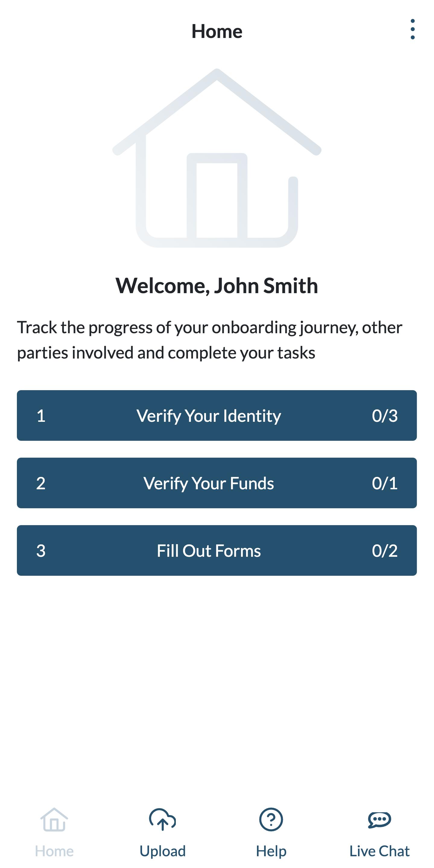Open the Live Chat tab label
The width and height of the screenshot is (434, 868).
(379, 851)
